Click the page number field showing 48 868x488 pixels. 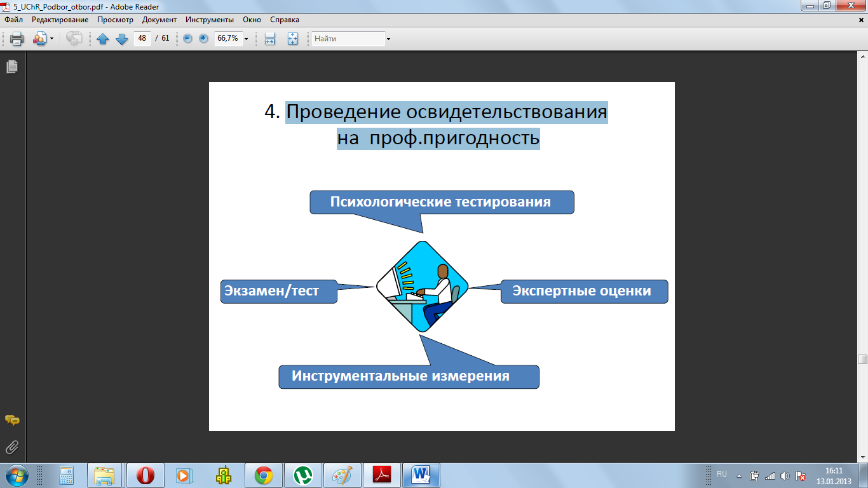[x=142, y=38]
